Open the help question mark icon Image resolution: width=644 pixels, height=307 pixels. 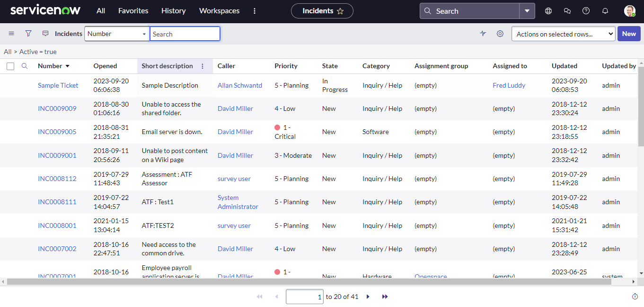[x=586, y=11]
